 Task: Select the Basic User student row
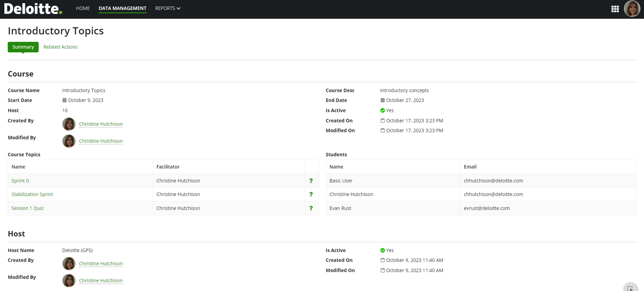481,181
